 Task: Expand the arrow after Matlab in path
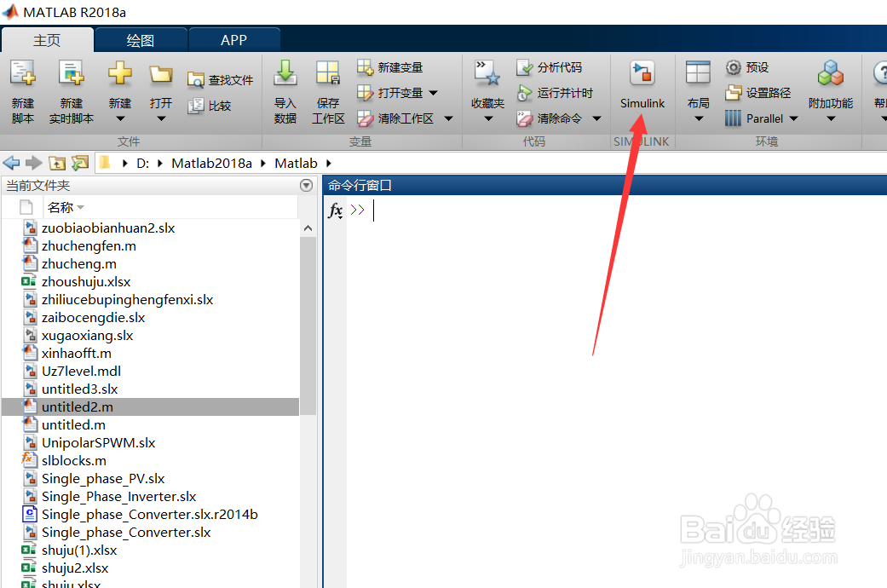(x=328, y=164)
